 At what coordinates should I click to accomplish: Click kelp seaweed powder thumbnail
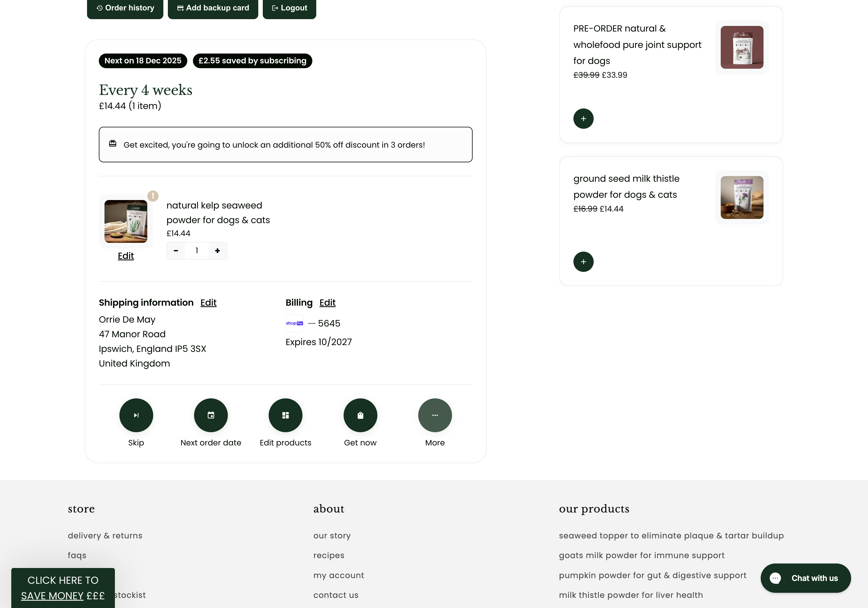126,221
